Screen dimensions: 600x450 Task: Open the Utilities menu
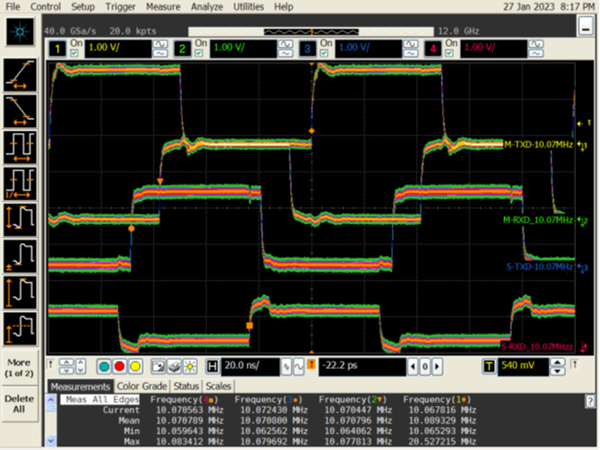click(249, 7)
